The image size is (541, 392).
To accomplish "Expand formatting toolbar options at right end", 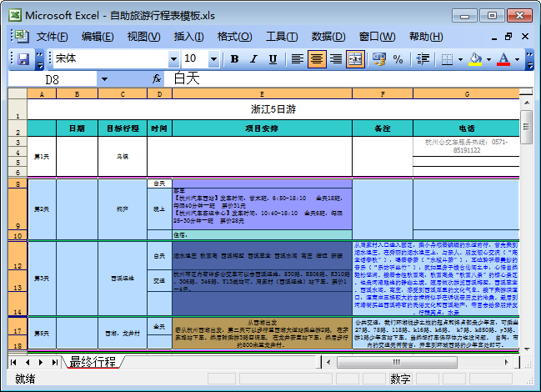I will pos(529,59).
